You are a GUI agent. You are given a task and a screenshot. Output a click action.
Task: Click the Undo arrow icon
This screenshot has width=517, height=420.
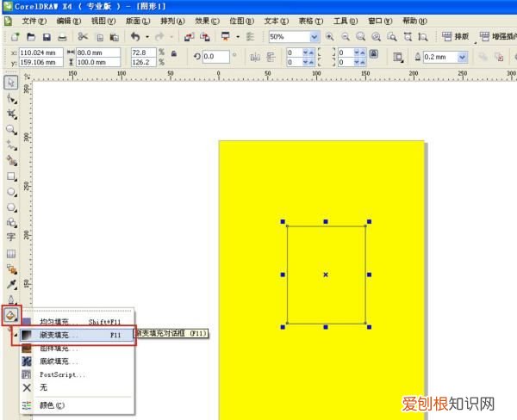[x=135, y=37]
